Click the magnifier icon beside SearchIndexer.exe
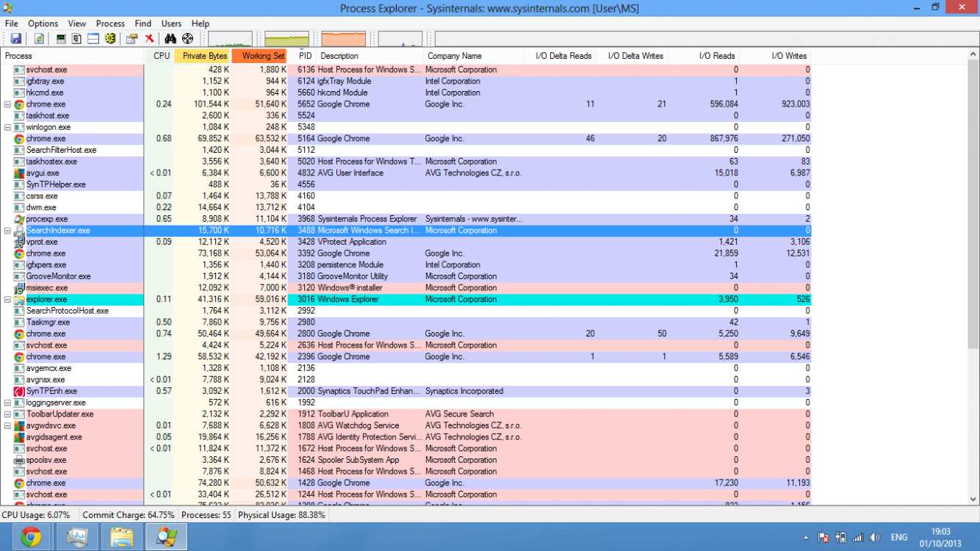 coord(20,231)
